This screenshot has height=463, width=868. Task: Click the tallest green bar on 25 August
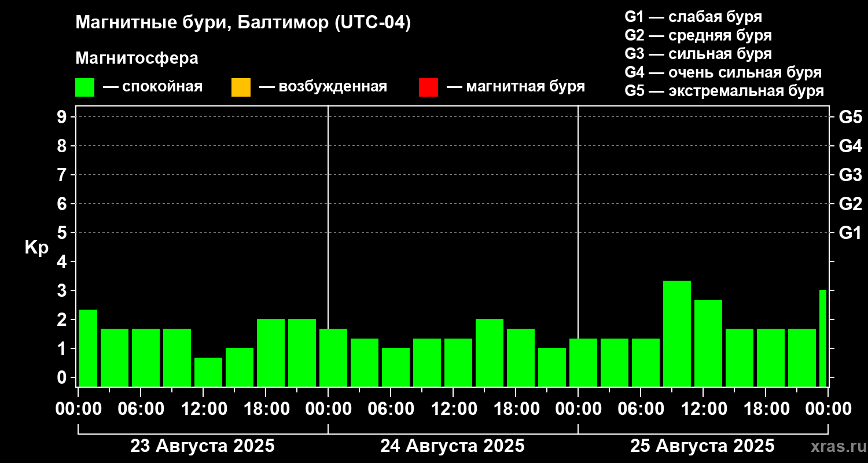(x=677, y=333)
